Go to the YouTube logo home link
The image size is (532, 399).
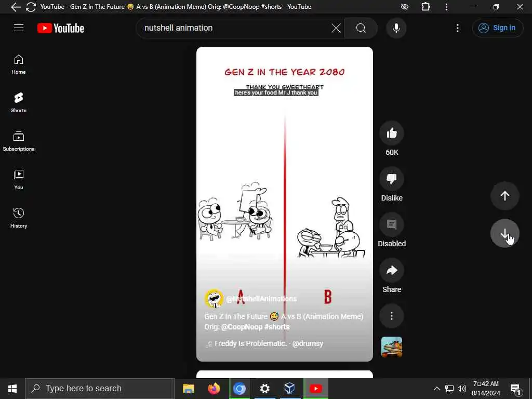point(61,28)
